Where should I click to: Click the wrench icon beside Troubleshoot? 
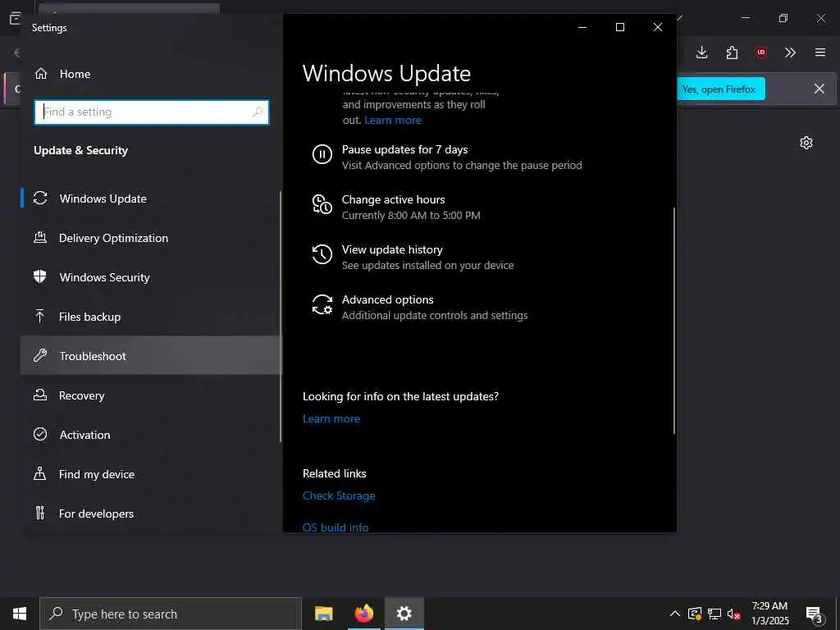(40, 355)
